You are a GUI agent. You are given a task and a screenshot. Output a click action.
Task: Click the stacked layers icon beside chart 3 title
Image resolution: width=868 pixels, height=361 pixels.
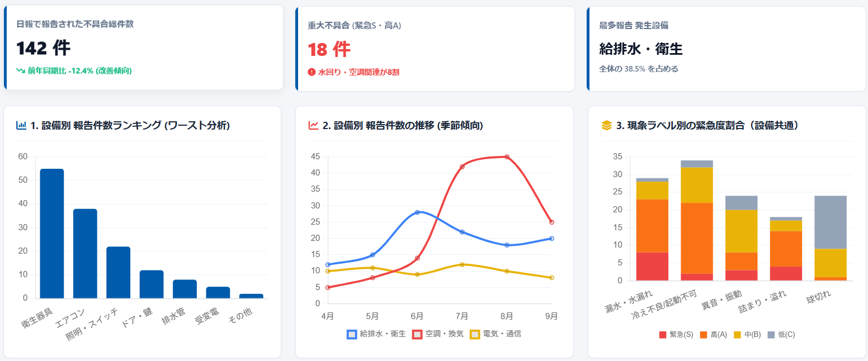(606, 126)
